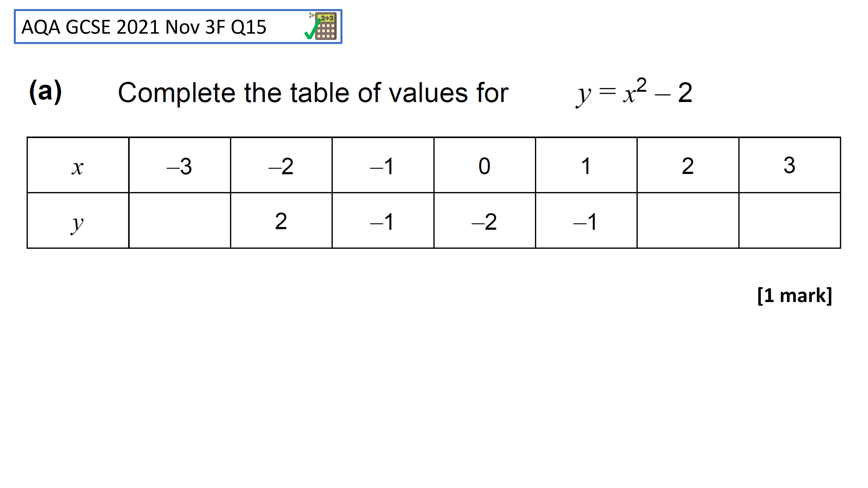868x488 pixels.
Task: Click the Complete the table of values text
Action: (313, 93)
